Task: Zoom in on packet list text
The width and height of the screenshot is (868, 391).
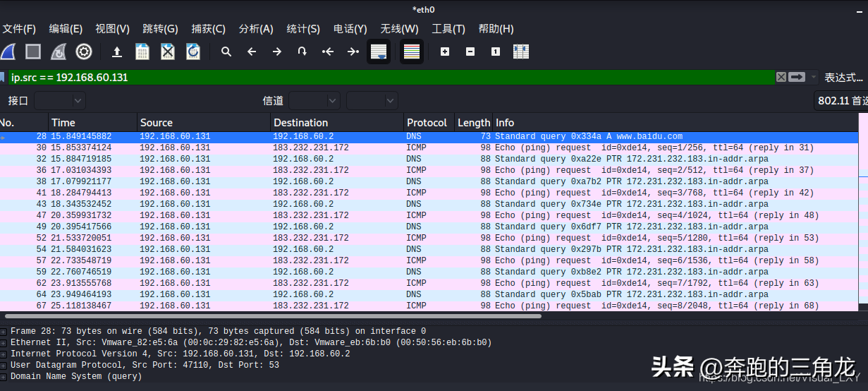Action: [x=445, y=52]
